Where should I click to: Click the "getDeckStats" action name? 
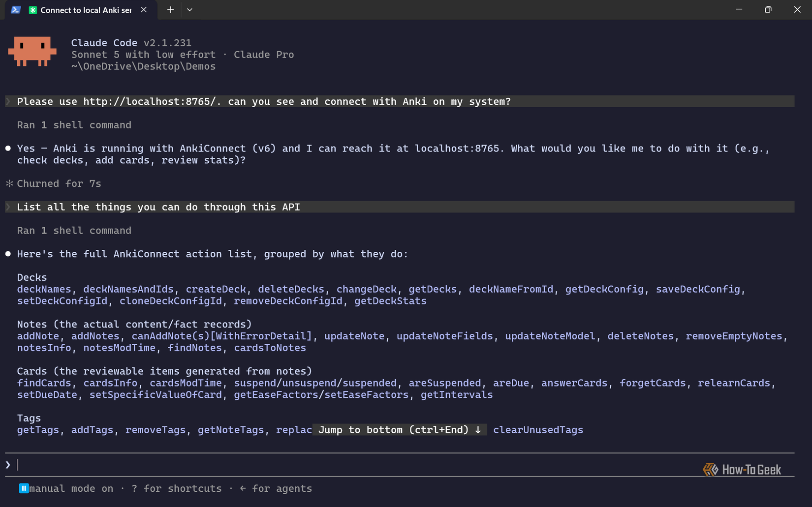tap(391, 301)
